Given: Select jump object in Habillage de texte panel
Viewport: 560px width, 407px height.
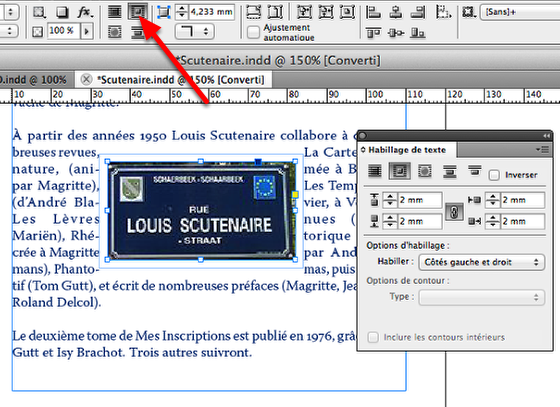Looking at the screenshot, I should [x=450, y=171].
